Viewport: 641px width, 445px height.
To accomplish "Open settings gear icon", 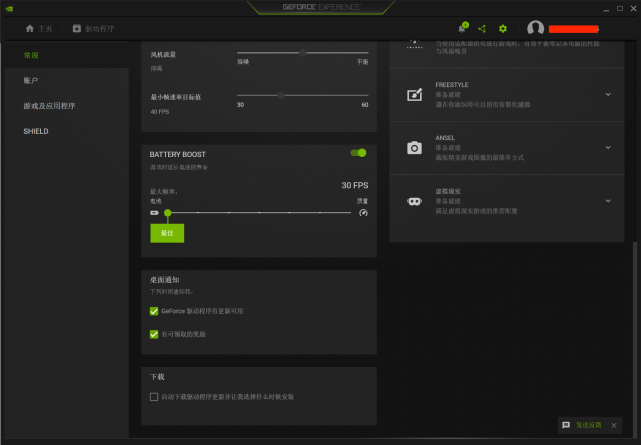I will coord(503,29).
